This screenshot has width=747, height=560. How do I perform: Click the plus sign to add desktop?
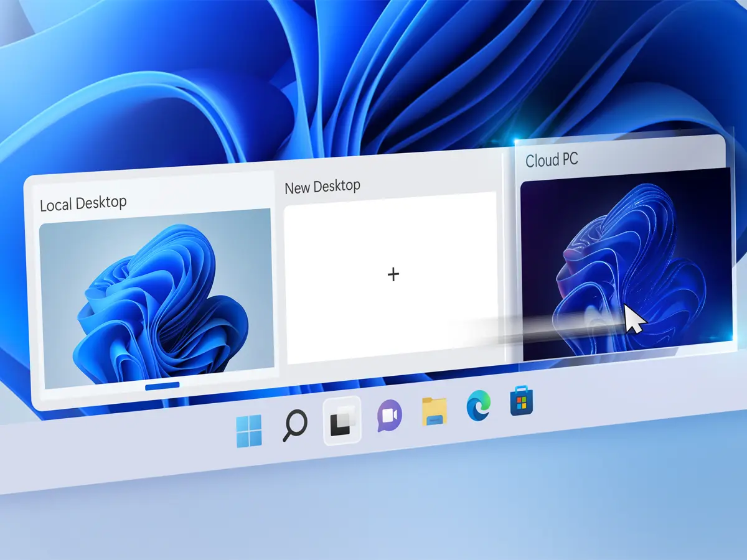[x=393, y=274]
